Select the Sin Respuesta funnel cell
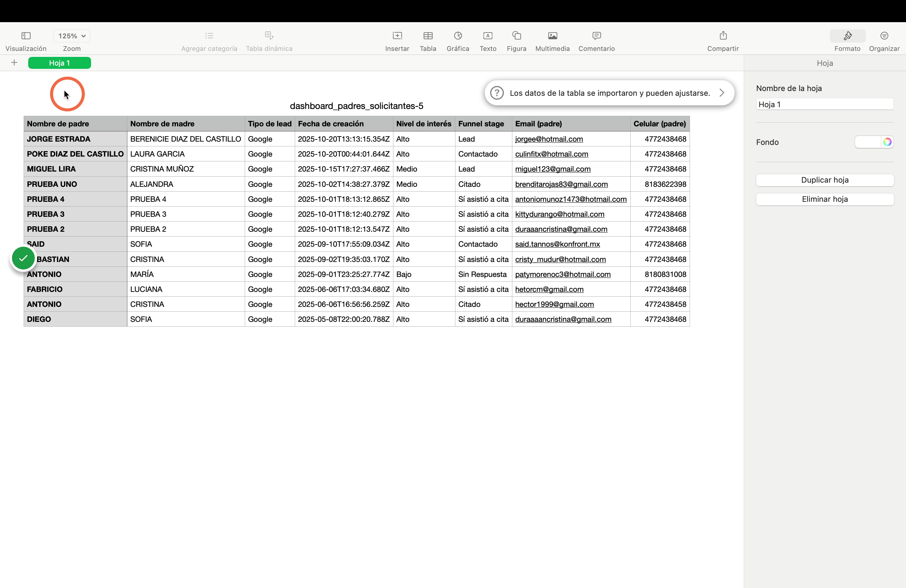 pos(484,274)
